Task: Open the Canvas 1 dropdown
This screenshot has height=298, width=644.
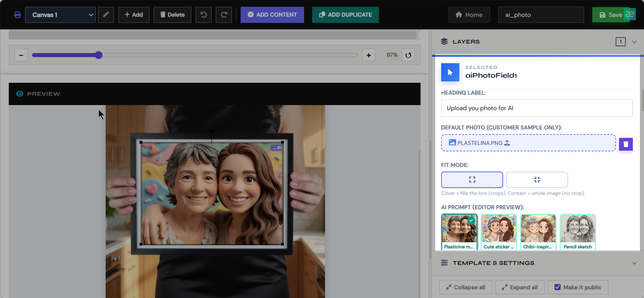Action: (x=60, y=15)
